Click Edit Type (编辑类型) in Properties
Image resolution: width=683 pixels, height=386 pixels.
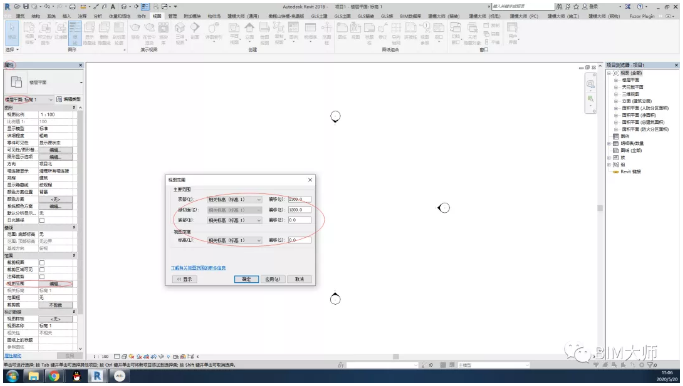click(69, 99)
